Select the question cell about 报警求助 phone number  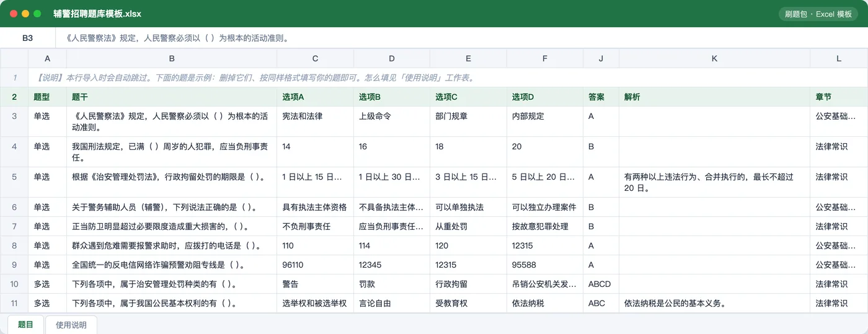[172, 245]
